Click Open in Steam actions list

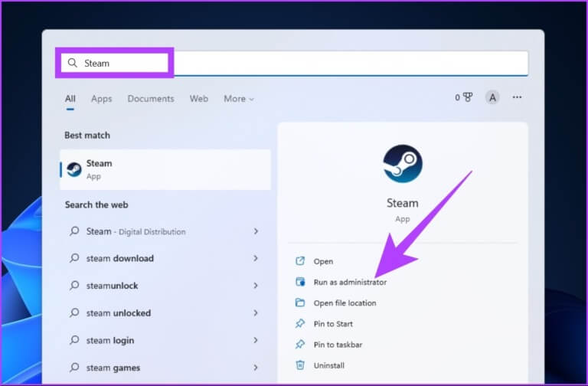coord(323,261)
